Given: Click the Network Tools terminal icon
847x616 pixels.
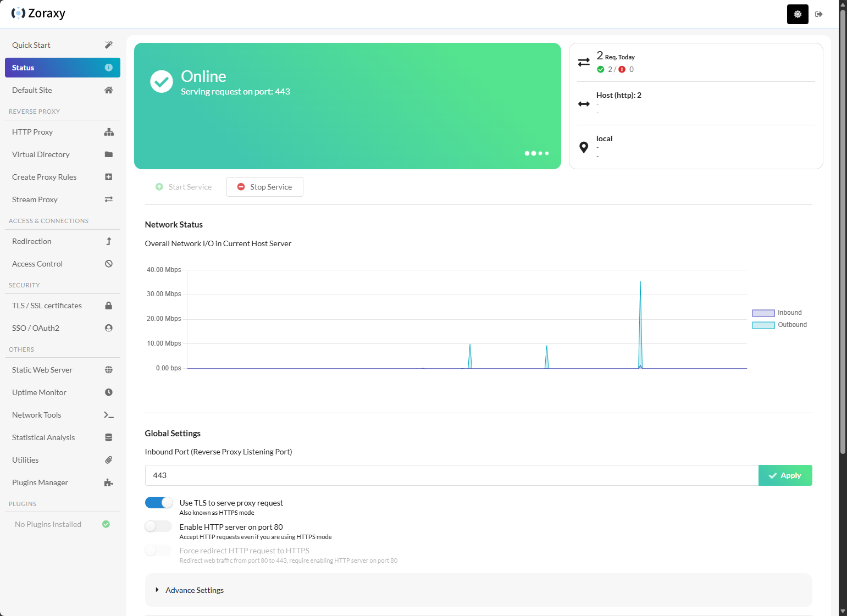Looking at the screenshot, I should coord(109,415).
